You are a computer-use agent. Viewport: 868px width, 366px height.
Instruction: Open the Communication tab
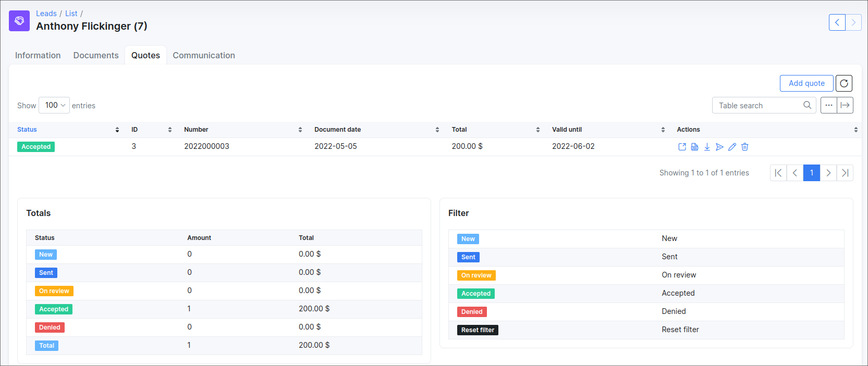tap(204, 55)
